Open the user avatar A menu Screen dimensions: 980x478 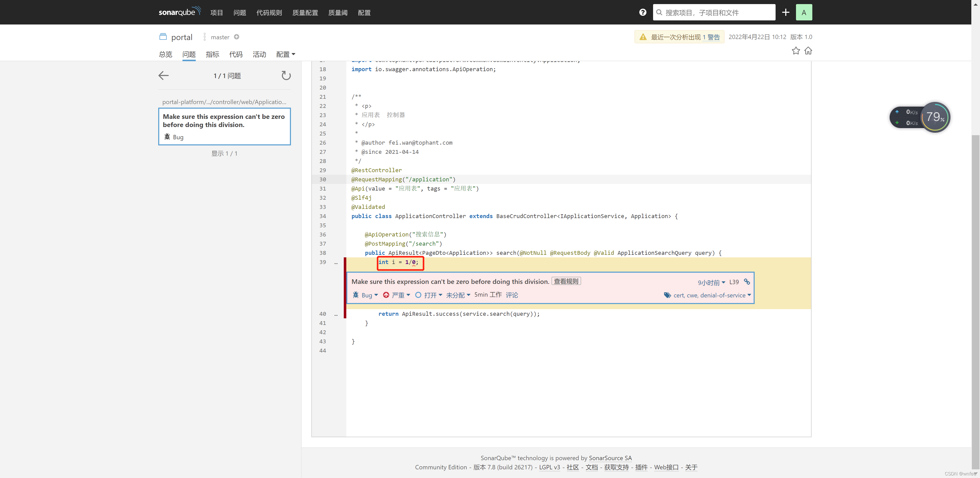click(804, 12)
